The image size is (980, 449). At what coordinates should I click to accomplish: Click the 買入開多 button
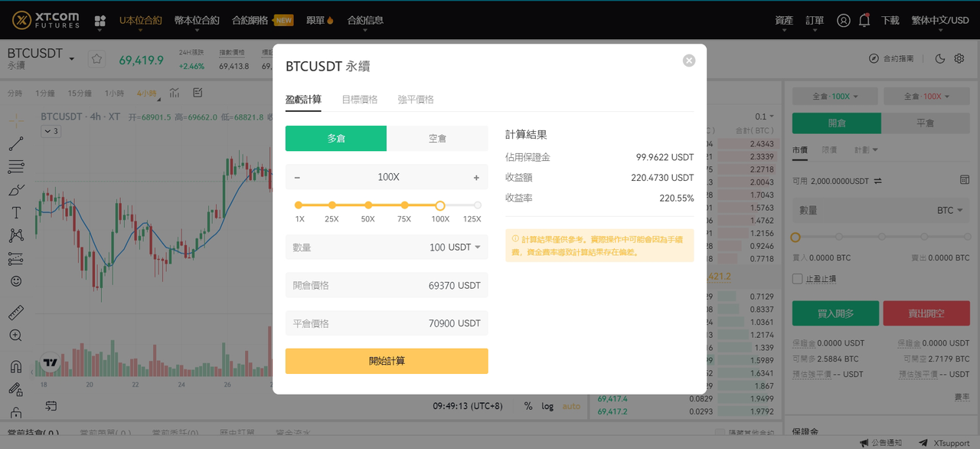tap(835, 313)
